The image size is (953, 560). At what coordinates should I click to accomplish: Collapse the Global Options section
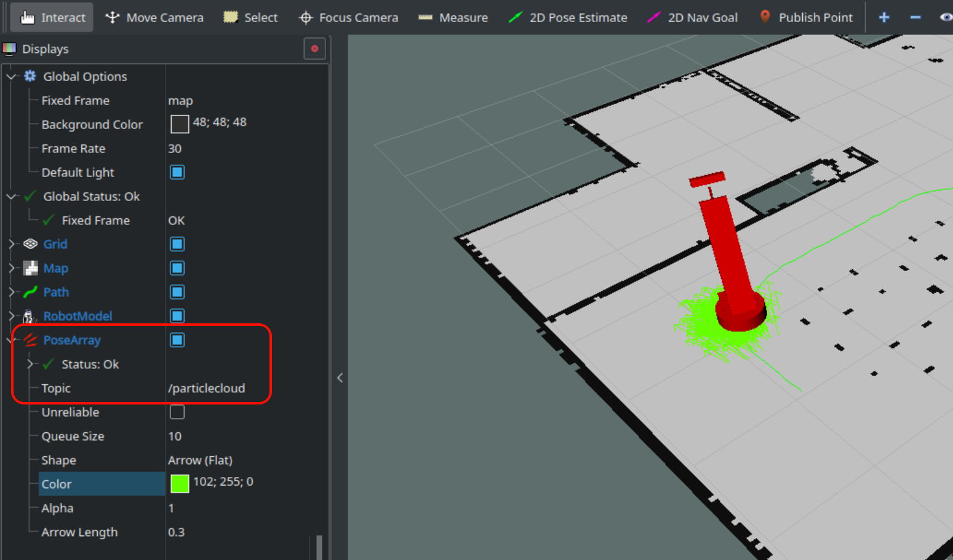[x=11, y=77]
